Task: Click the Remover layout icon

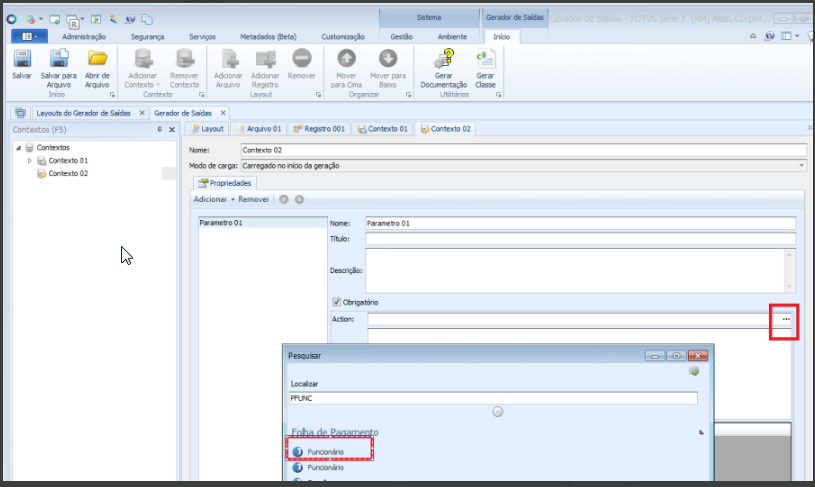Action: [x=301, y=58]
